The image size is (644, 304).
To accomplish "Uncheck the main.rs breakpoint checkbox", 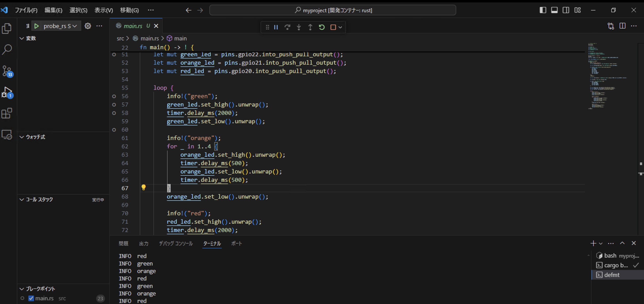I will [31, 298].
